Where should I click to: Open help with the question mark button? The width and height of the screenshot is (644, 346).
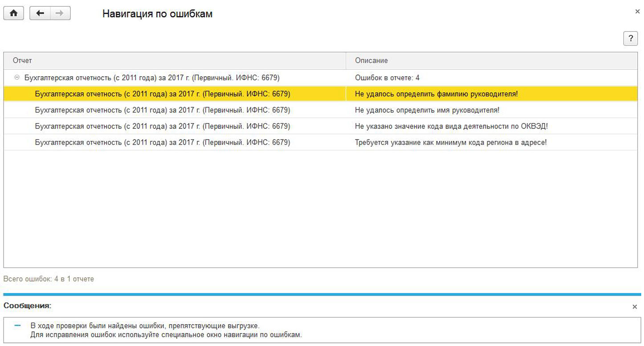point(630,39)
